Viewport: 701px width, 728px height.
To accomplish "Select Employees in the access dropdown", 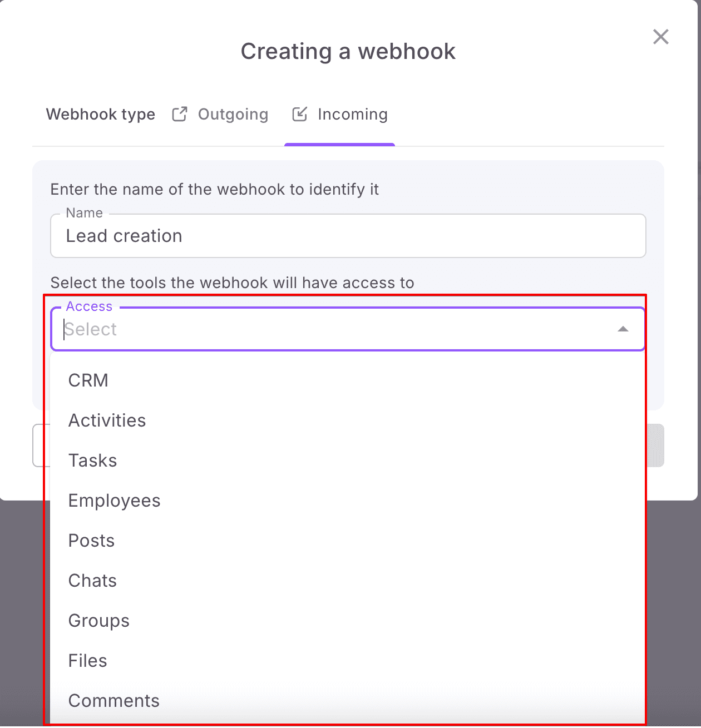I will [114, 501].
